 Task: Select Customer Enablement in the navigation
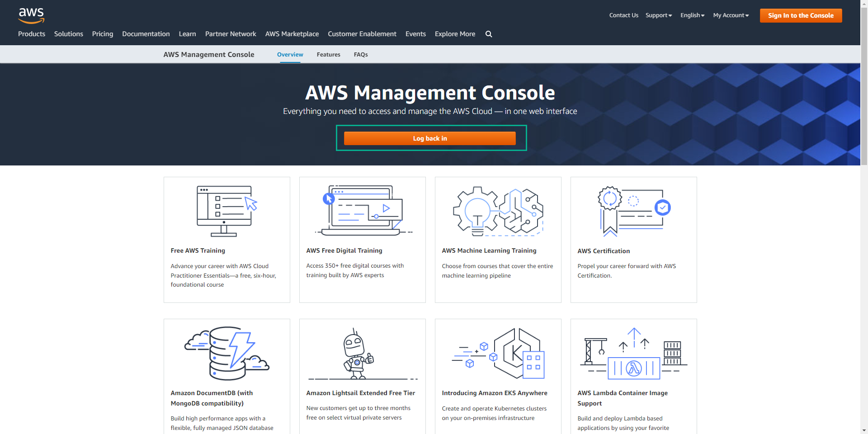point(362,34)
